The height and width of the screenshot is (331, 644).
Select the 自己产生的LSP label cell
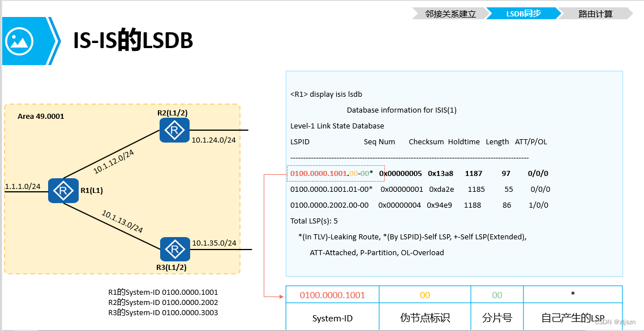[x=573, y=318]
